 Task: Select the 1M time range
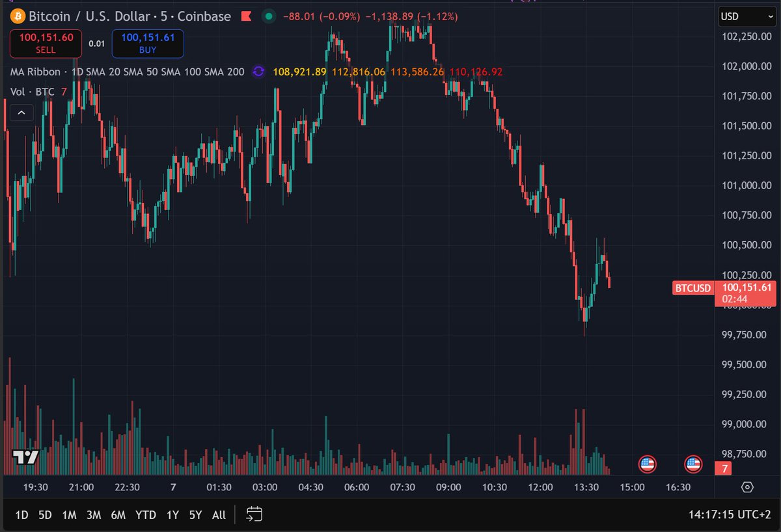pyautogui.click(x=69, y=514)
